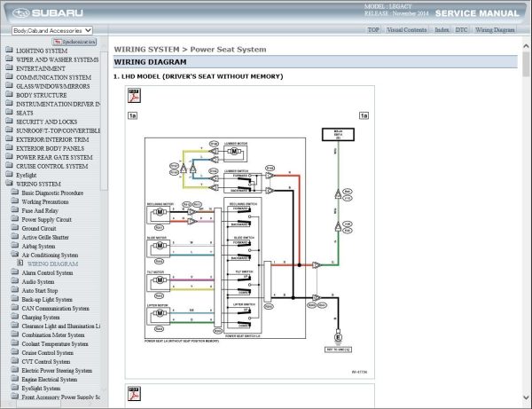The image size is (532, 409).
Task: Click the folder icon beside Airbag System
Action: pyautogui.click(x=14, y=246)
